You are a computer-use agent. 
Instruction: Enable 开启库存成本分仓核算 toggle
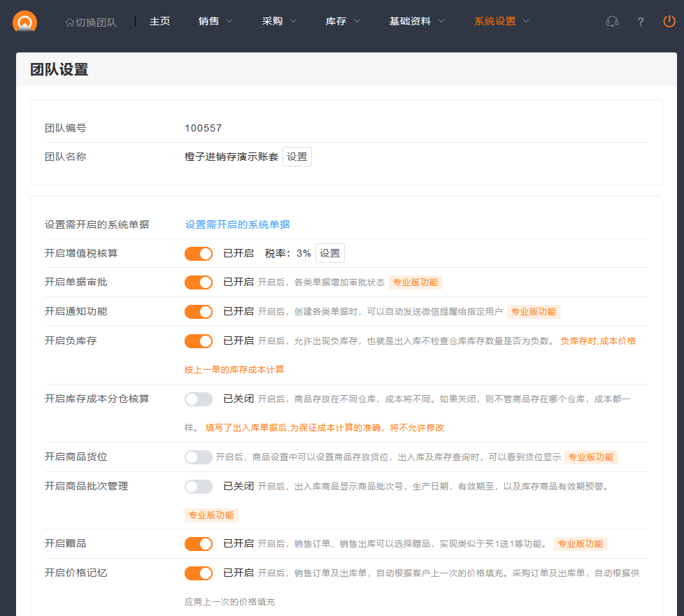coord(199,399)
